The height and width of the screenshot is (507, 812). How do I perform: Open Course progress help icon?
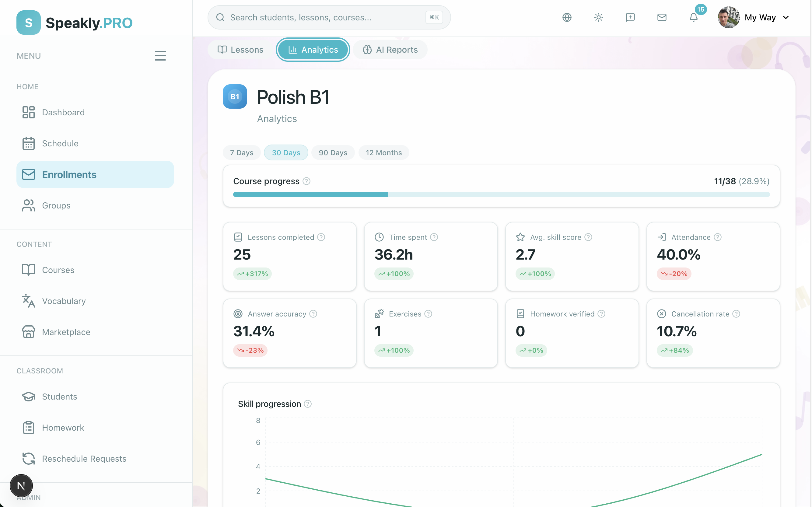pyautogui.click(x=306, y=181)
